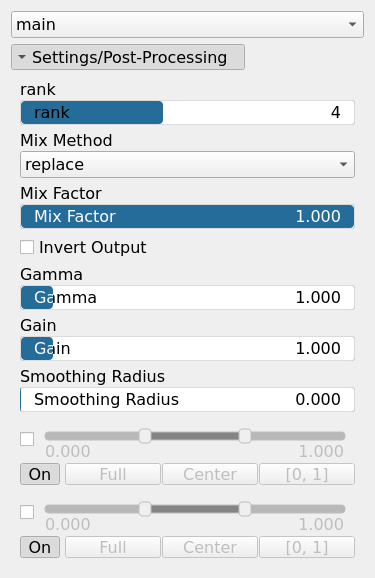Click the second On toggle button
This screenshot has width=375, height=578.
pos(40,547)
